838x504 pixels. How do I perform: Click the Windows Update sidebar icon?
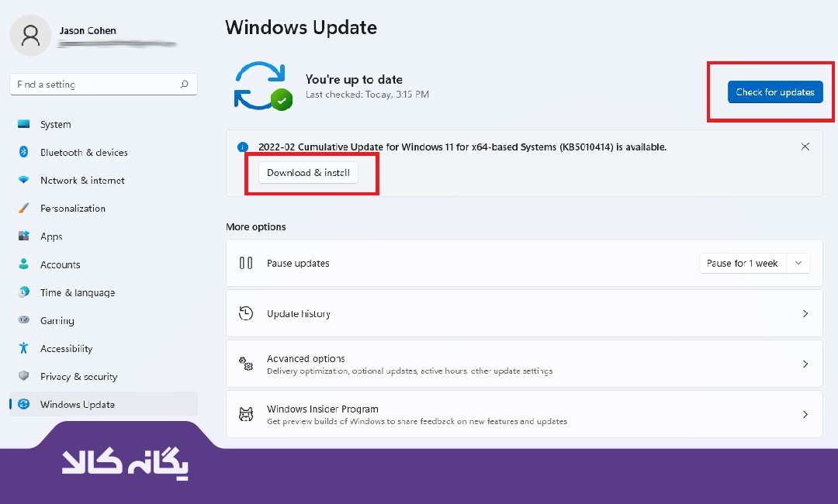tap(23, 404)
